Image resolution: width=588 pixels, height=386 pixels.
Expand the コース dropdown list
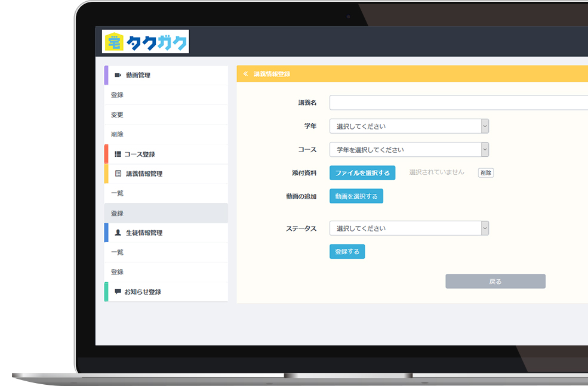click(409, 150)
